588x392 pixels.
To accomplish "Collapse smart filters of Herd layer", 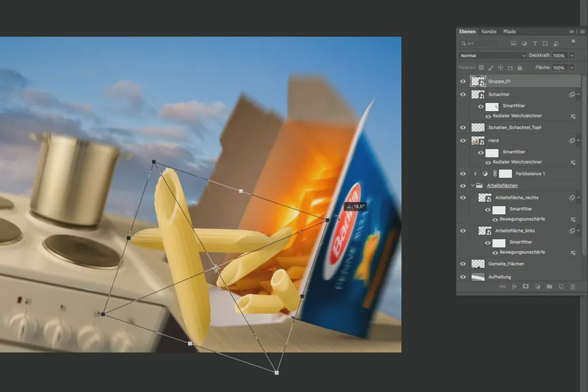I will point(578,141).
